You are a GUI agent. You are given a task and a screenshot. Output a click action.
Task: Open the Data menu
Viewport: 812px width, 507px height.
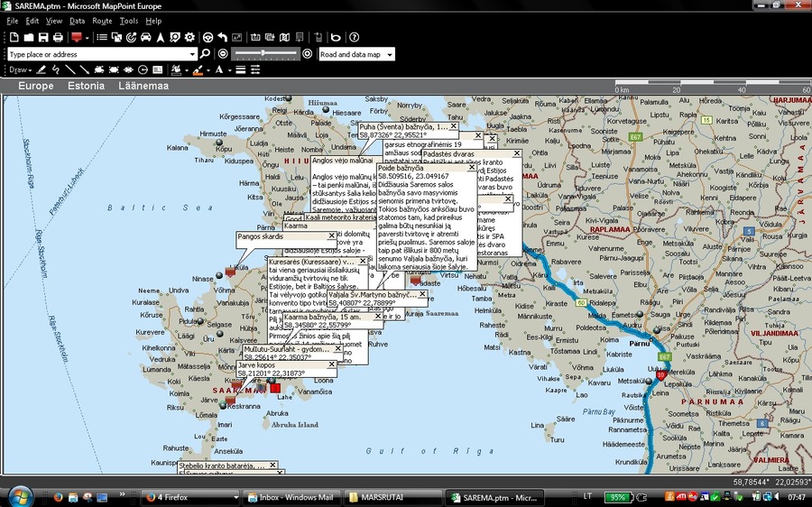tap(78, 21)
